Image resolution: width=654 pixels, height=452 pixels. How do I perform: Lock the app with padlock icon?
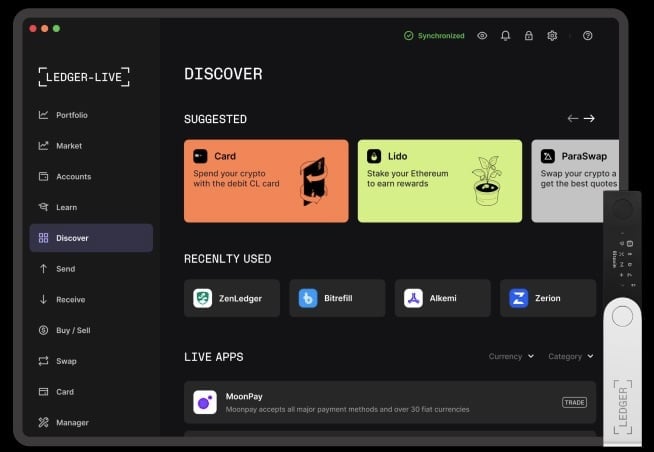click(x=528, y=36)
